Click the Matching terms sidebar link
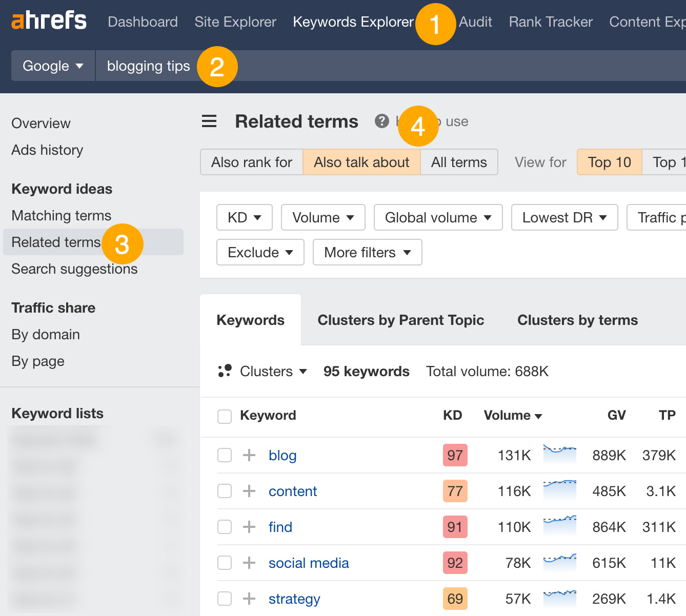 pyautogui.click(x=61, y=215)
